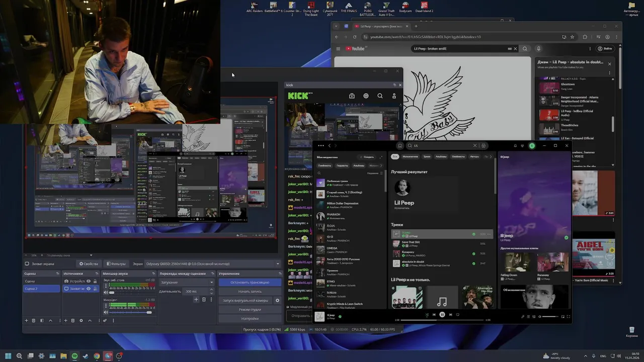644x362 pixels.
Task: Open more options for the highlighted Spotify track
Action: [x=490, y=234]
